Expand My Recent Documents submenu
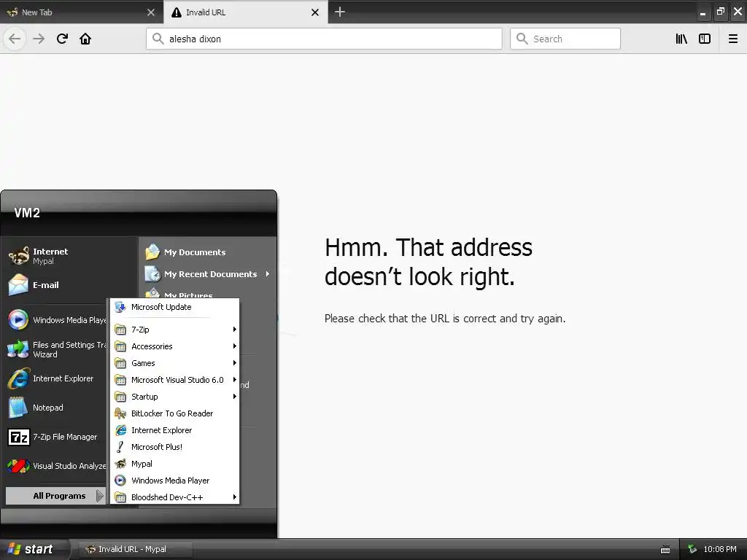Screen dimensions: 747x560 [x=208, y=274]
